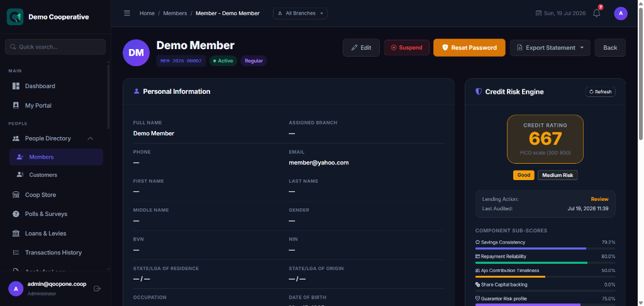Click the member@yahoo.com email value
Screen dimensions: 644x306
[x=319, y=162]
